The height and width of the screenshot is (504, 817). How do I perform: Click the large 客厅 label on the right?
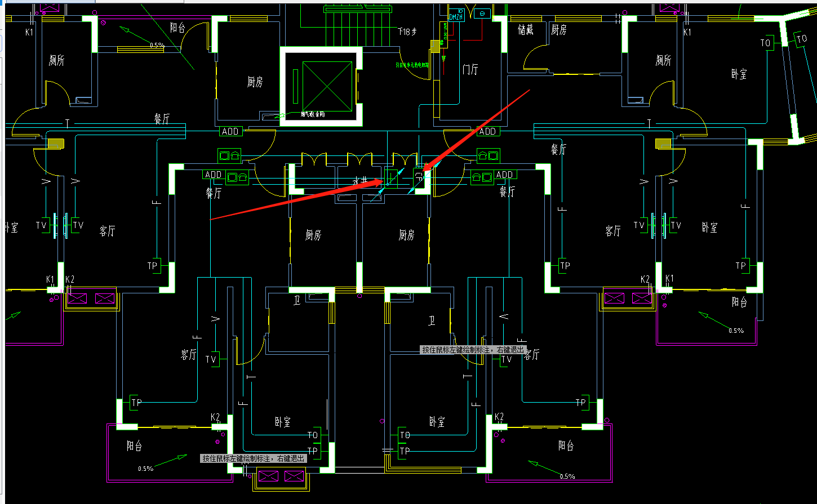(x=614, y=231)
